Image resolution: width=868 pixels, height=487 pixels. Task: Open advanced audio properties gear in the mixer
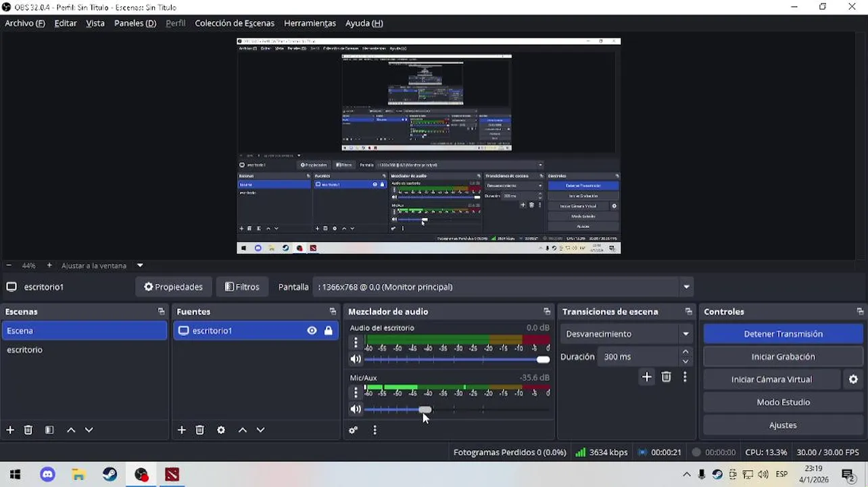pyautogui.click(x=353, y=430)
